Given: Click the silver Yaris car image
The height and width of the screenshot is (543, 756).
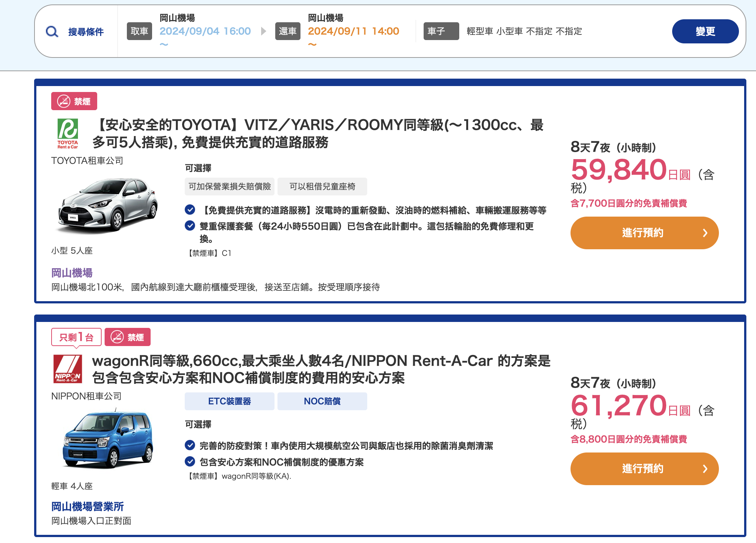Looking at the screenshot, I should (x=108, y=206).
